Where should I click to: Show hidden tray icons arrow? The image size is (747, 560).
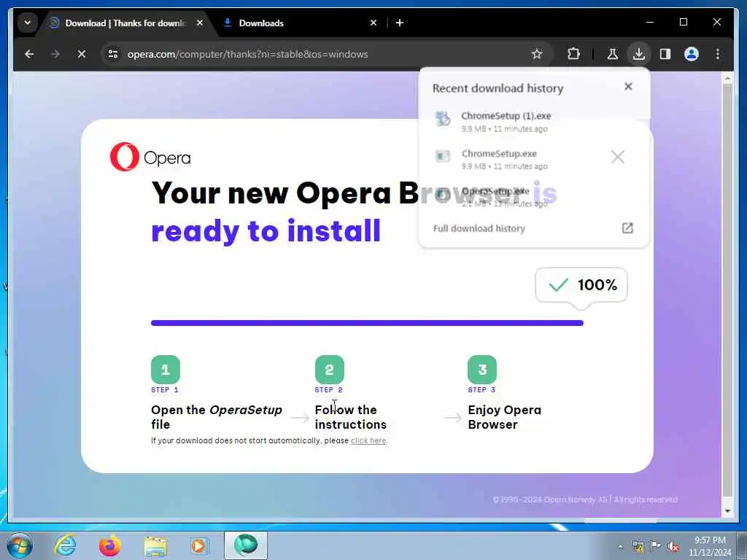coord(620,546)
